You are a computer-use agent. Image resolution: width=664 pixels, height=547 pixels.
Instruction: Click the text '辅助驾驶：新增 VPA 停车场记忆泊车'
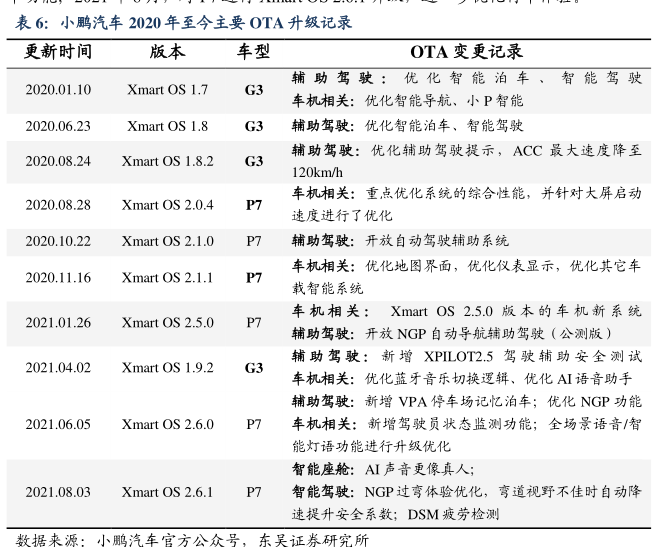pos(411,401)
